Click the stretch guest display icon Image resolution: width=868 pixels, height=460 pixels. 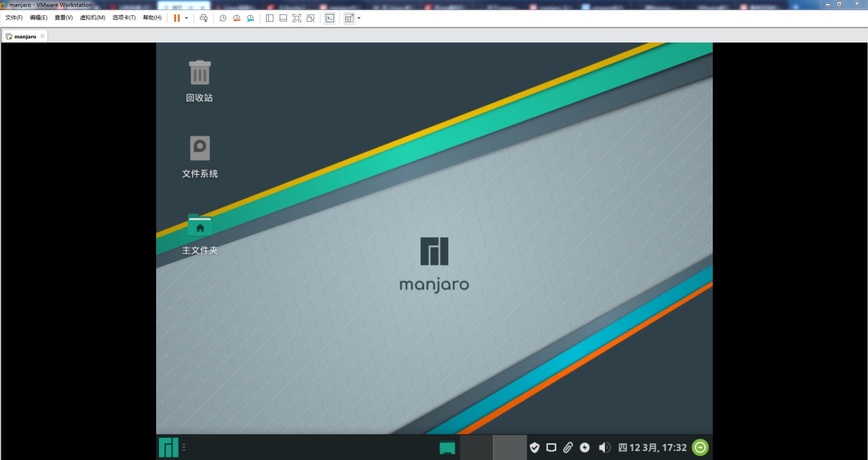click(x=349, y=18)
